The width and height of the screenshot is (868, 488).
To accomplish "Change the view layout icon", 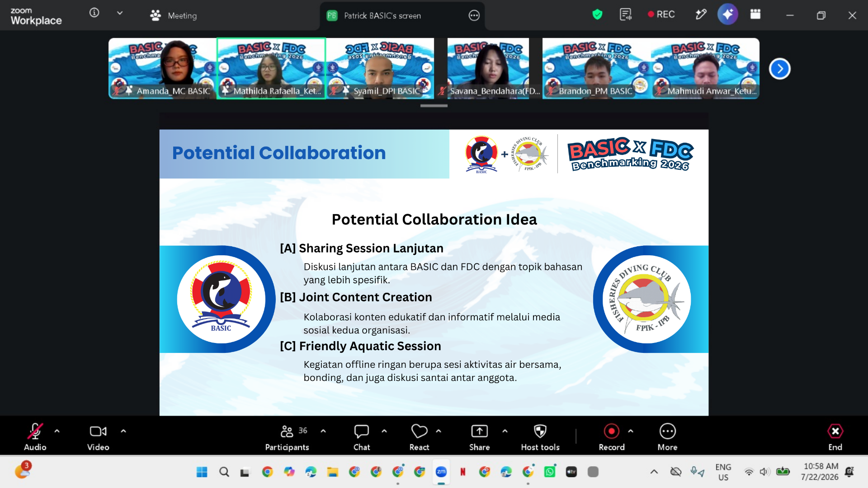I will [x=755, y=14].
